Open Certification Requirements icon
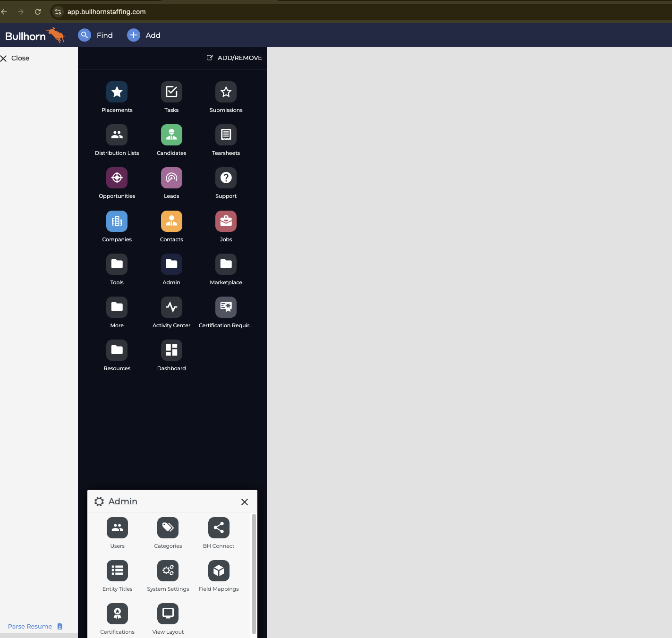This screenshot has width=672, height=638. (226, 307)
